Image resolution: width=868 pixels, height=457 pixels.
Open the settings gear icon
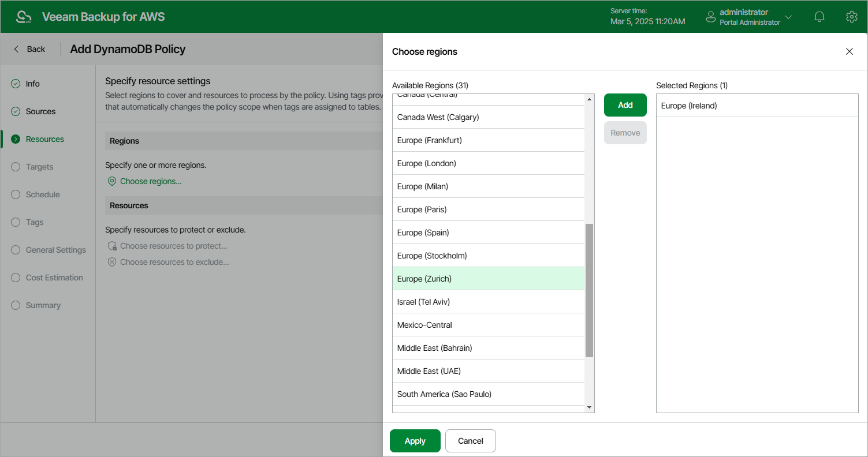[851, 17]
